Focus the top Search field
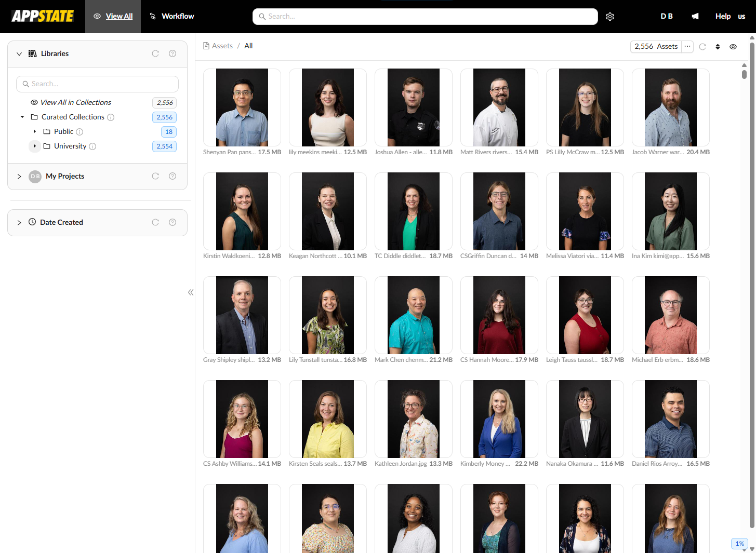 tap(425, 17)
